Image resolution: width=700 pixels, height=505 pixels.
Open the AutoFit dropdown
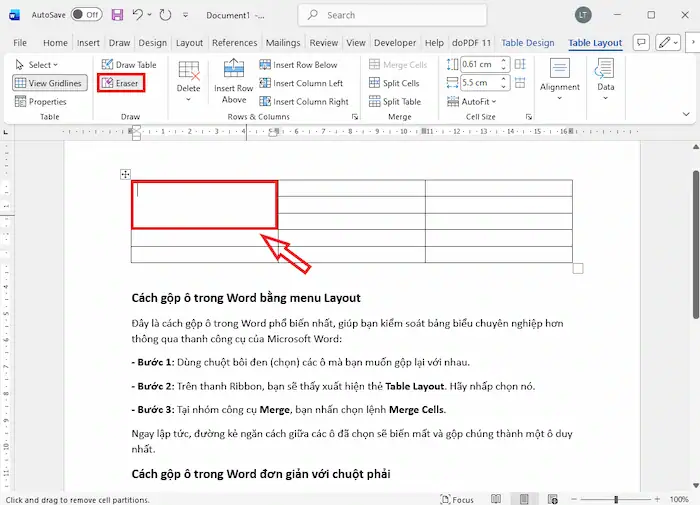click(471, 102)
